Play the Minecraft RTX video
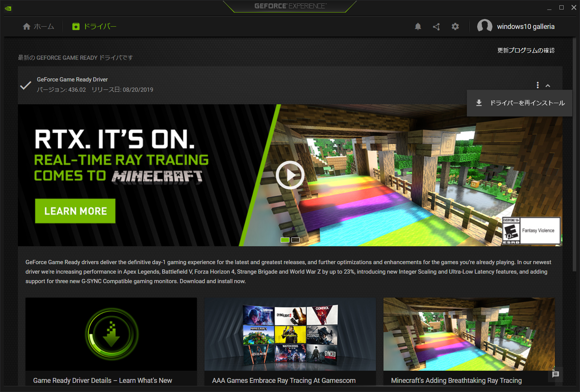This screenshot has width=580, height=392. 290,175
